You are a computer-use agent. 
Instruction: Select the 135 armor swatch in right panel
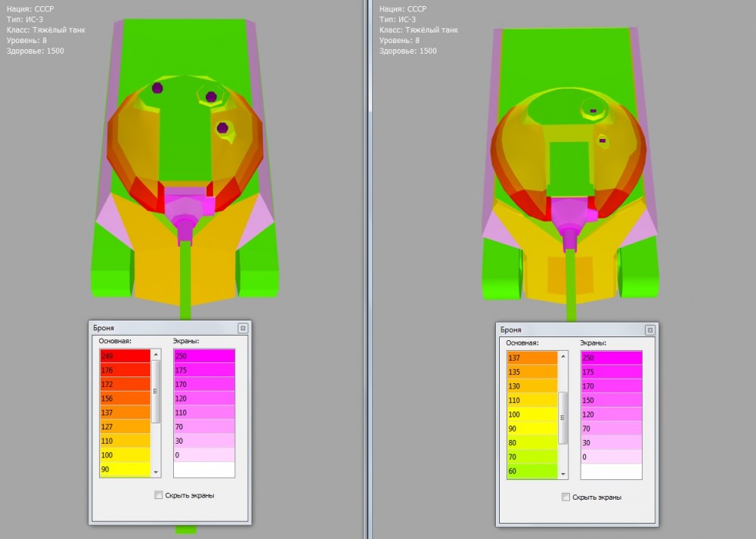[x=531, y=372]
